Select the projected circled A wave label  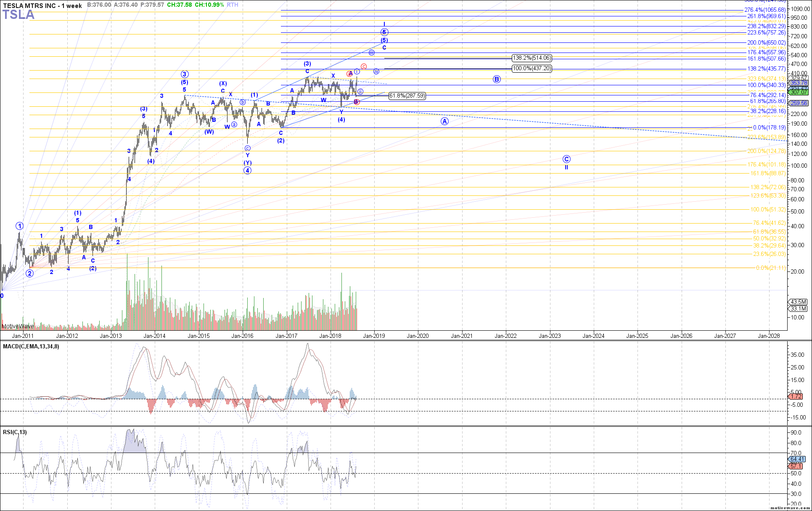point(444,121)
